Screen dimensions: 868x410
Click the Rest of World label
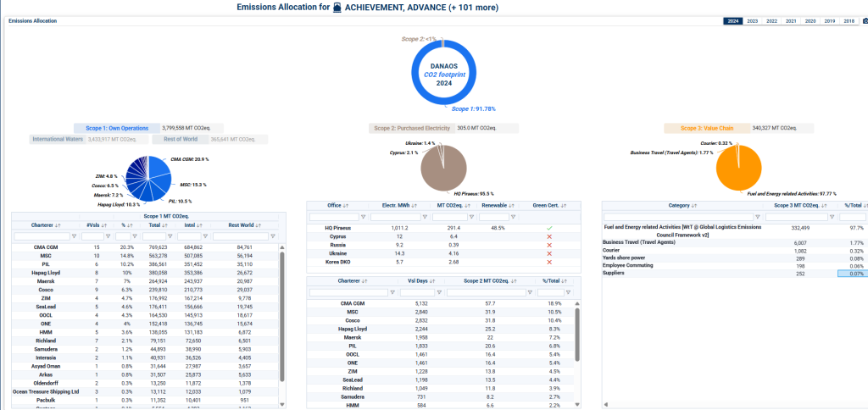[x=181, y=140]
